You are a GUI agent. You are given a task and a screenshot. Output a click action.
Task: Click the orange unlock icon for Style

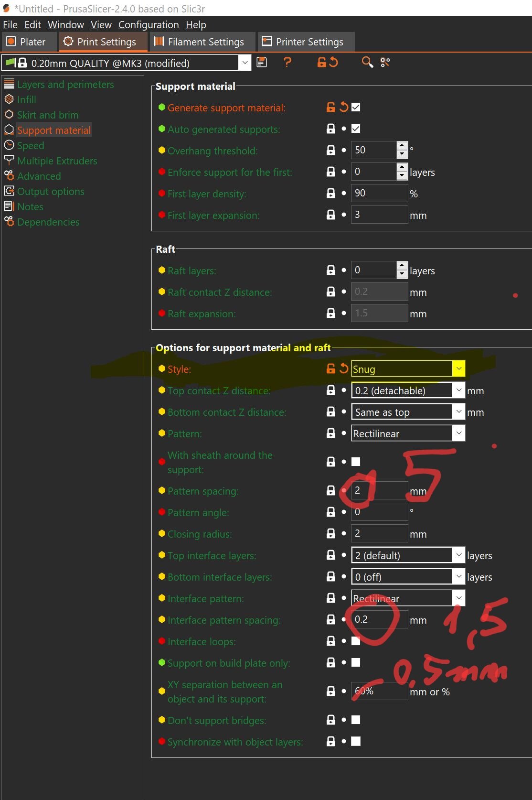[x=331, y=368]
